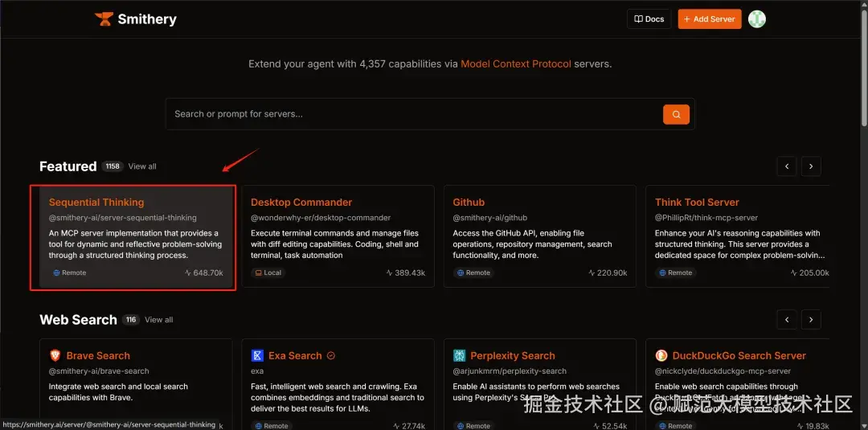The image size is (868, 430).
Task: Click the Exa Search verified badge
Action: [331, 356]
